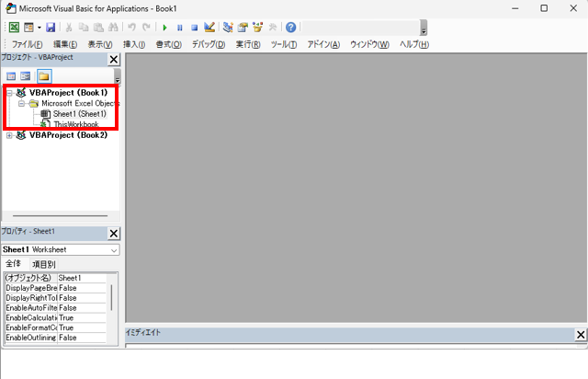Open the Project Explorer toolbar icon
The width and height of the screenshot is (588, 379).
[x=228, y=28]
